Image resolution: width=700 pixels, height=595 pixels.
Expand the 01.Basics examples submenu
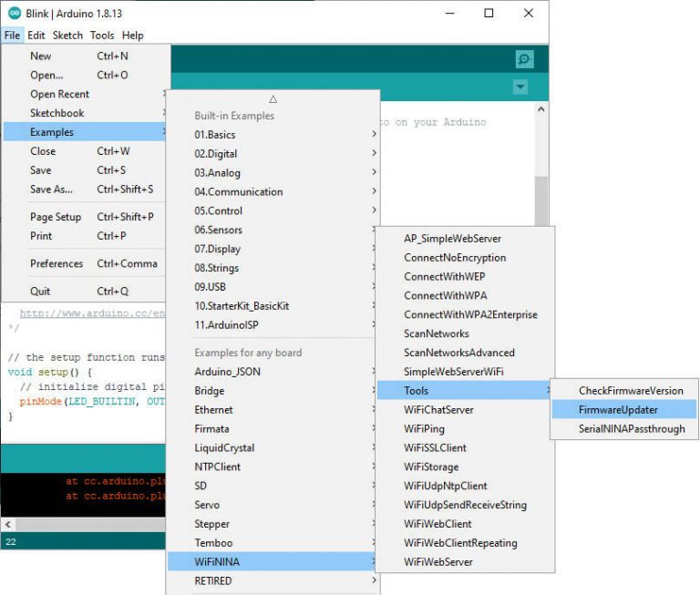(273, 134)
